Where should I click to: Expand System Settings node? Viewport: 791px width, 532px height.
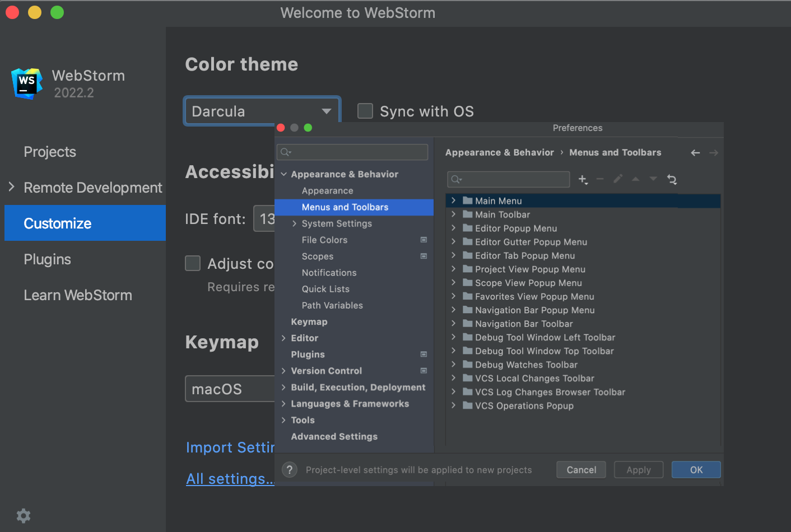click(x=295, y=223)
